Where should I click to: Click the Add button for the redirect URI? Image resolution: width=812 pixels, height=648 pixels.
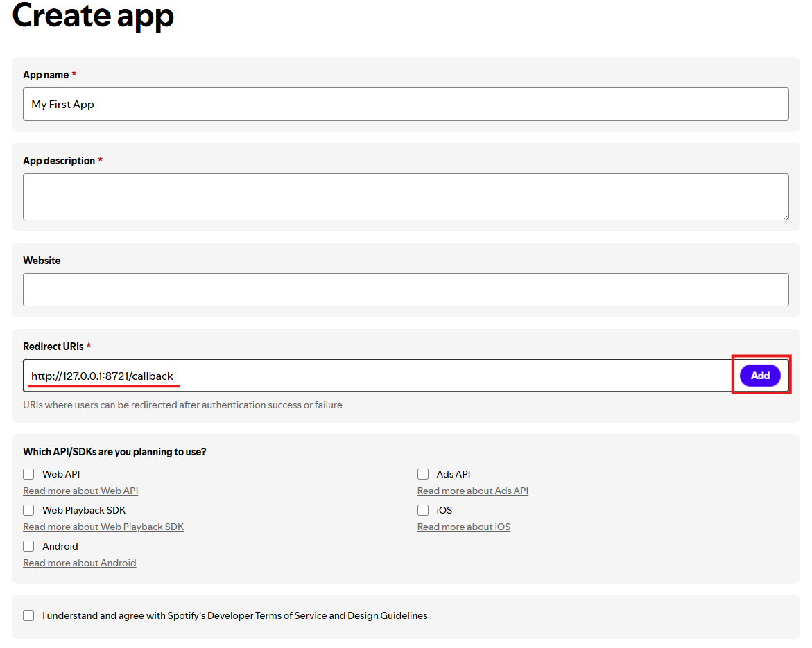pos(760,375)
